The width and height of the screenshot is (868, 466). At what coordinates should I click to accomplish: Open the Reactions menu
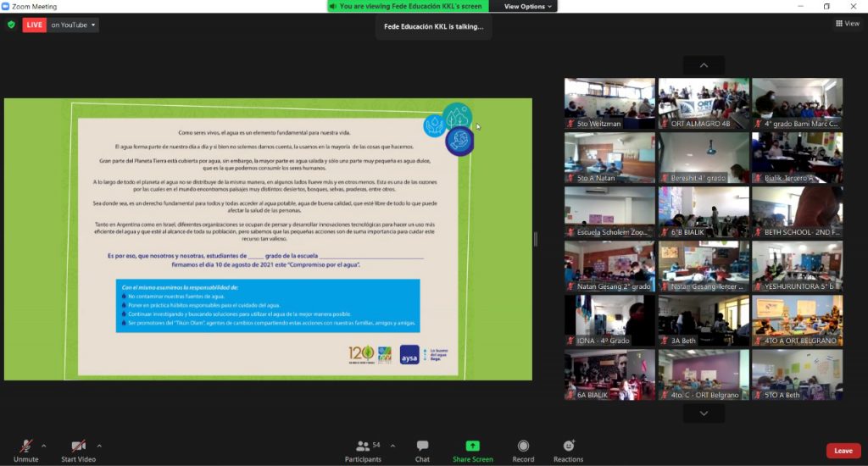568,450
